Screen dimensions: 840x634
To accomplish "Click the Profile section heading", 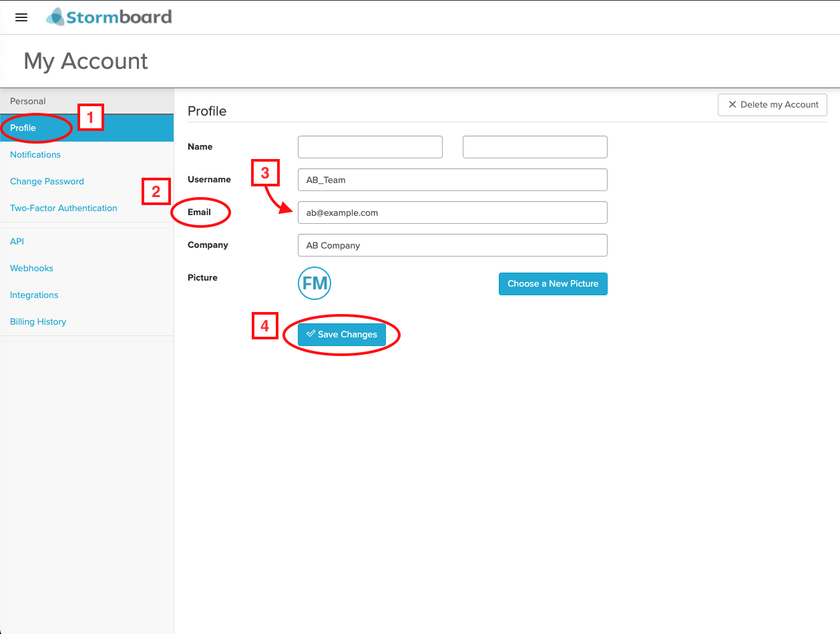I will (207, 111).
